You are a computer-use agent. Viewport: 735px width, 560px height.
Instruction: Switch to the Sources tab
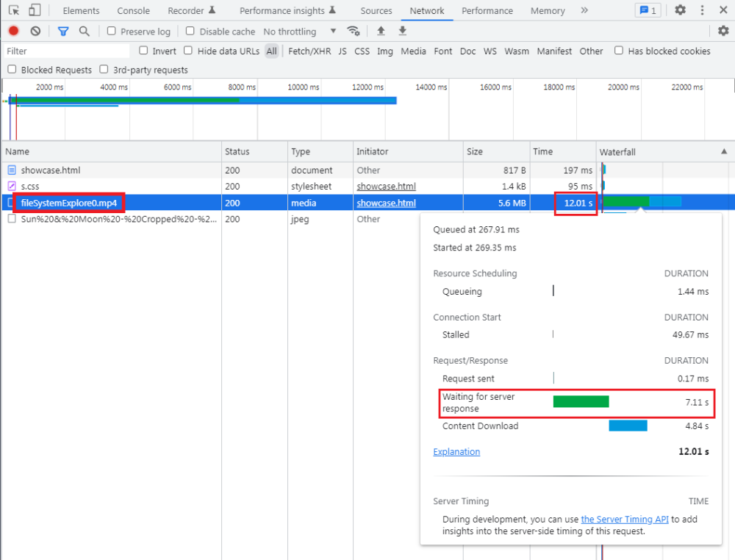click(x=376, y=10)
